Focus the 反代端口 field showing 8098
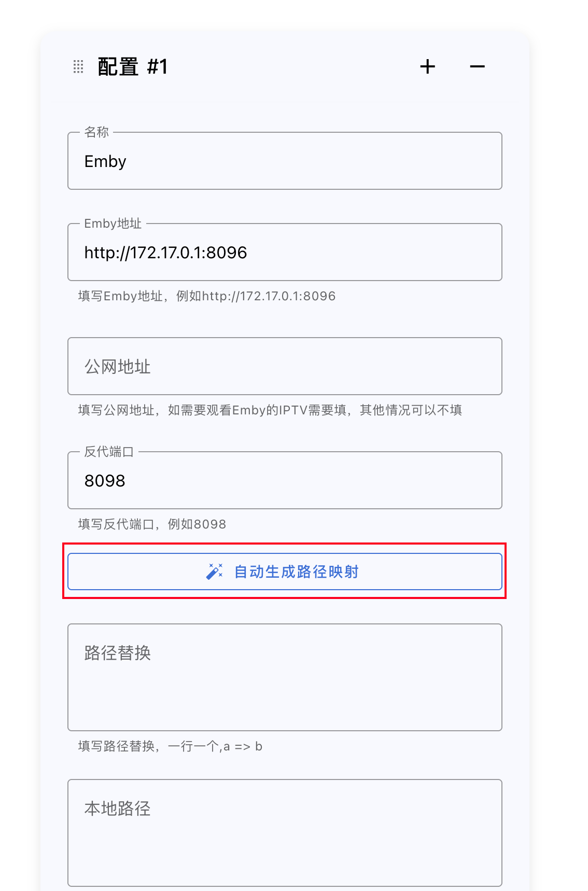588x891 pixels. (x=285, y=481)
